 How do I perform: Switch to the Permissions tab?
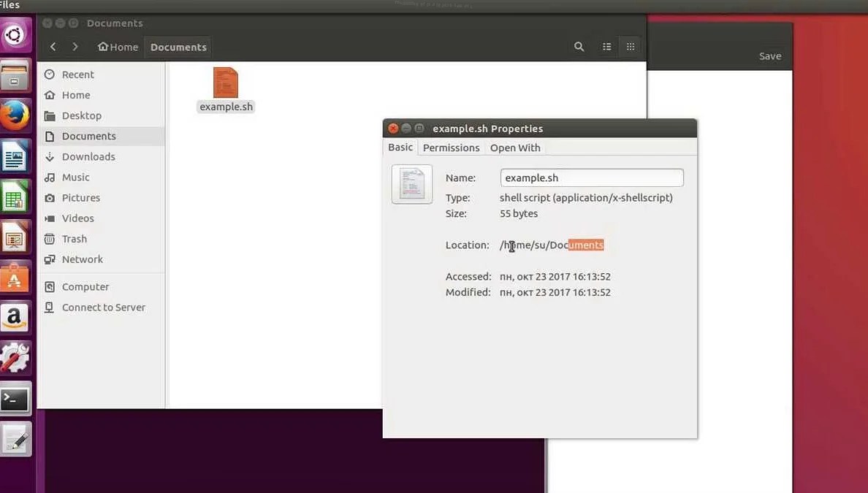pyautogui.click(x=451, y=148)
